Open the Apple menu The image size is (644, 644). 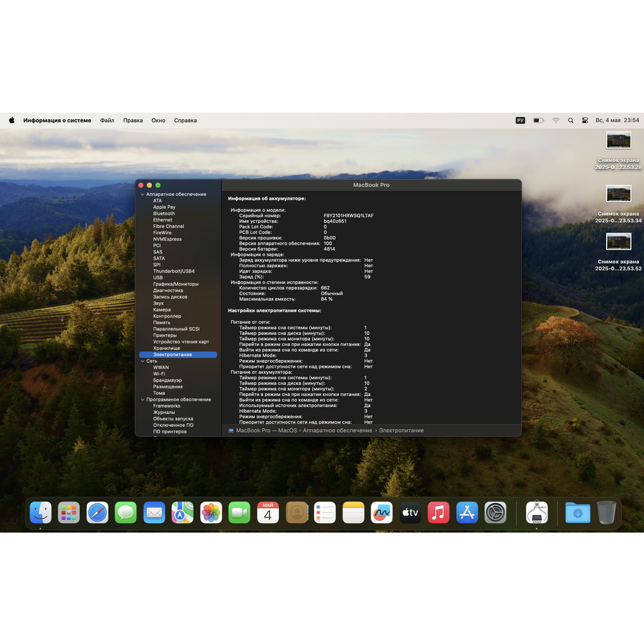click(x=12, y=120)
